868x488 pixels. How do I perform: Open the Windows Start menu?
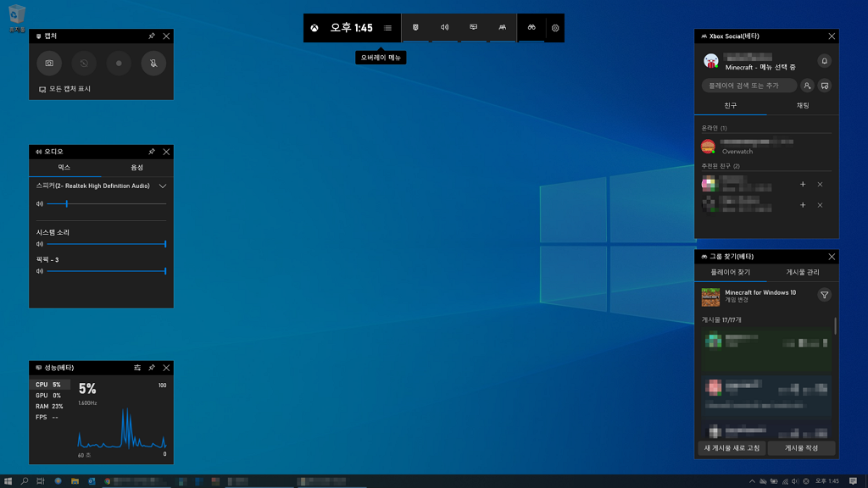coord(8,481)
